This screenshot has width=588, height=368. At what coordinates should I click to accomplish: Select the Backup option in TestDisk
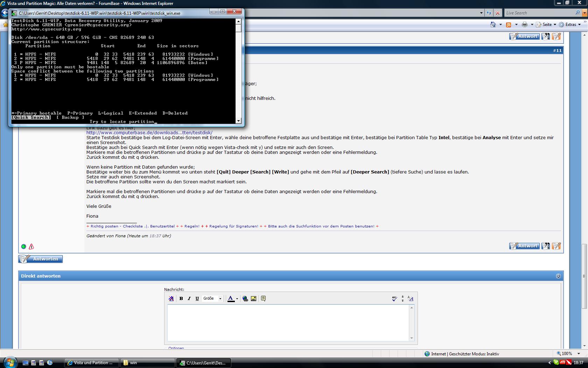click(70, 117)
